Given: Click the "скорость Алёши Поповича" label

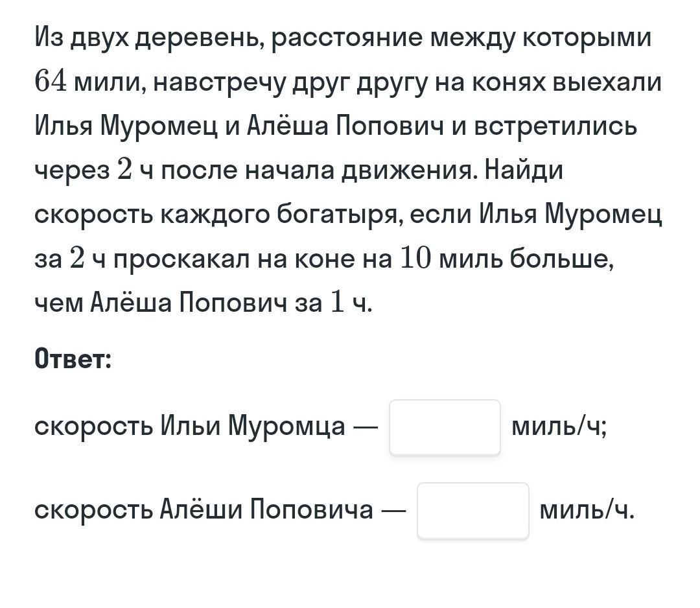Looking at the screenshot, I should (204, 510).
